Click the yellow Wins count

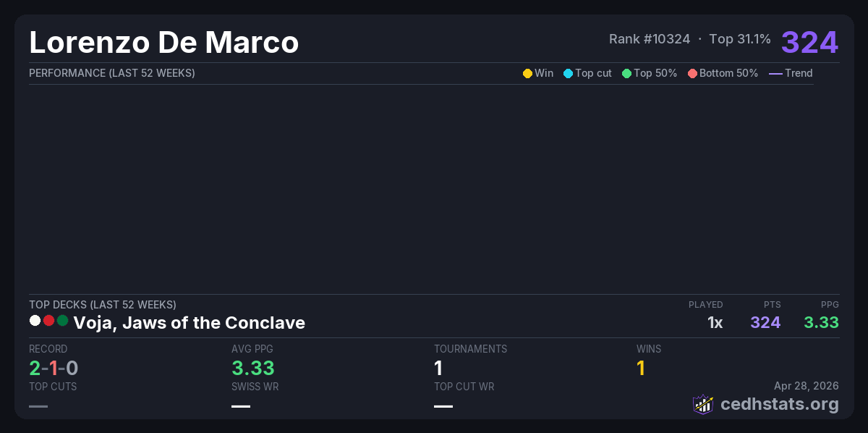[x=640, y=368]
